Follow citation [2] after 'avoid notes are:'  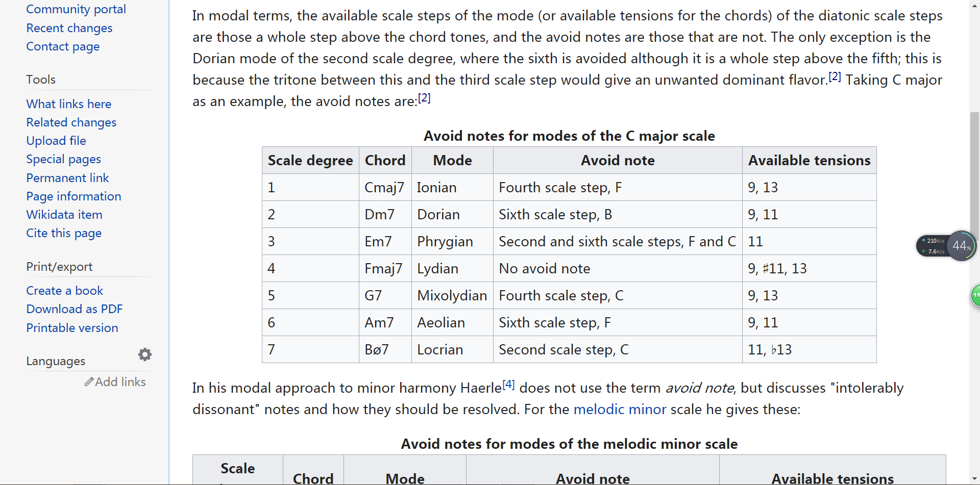click(424, 98)
